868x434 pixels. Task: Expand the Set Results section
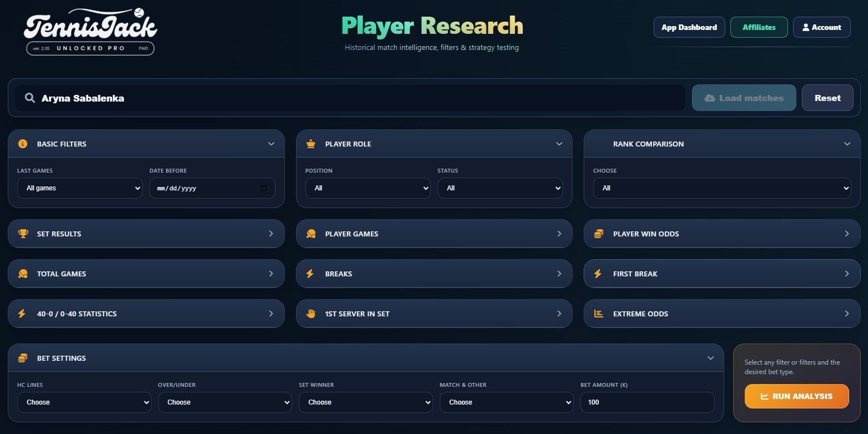146,234
